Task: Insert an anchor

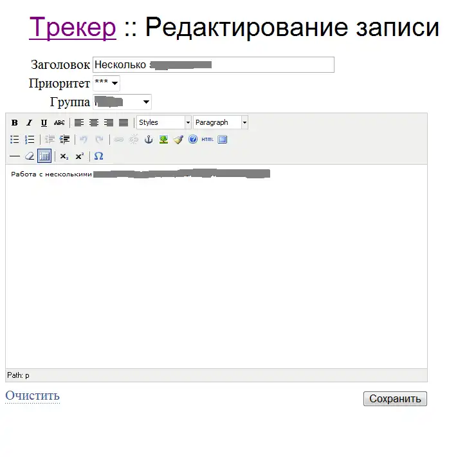Action: [x=149, y=140]
